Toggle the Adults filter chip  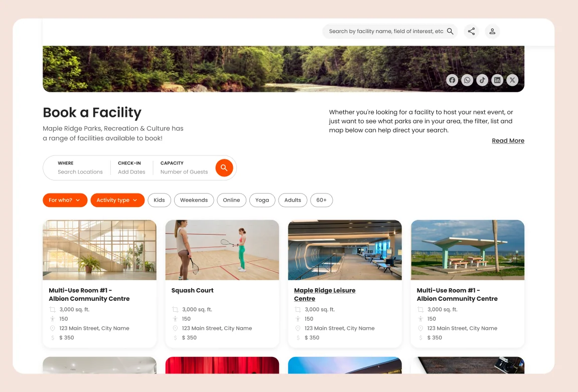tap(293, 200)
